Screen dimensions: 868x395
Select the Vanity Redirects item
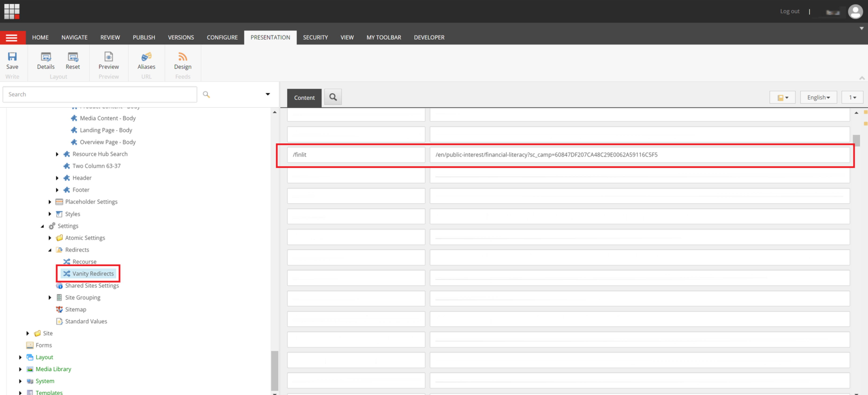(x=93, y=273)
